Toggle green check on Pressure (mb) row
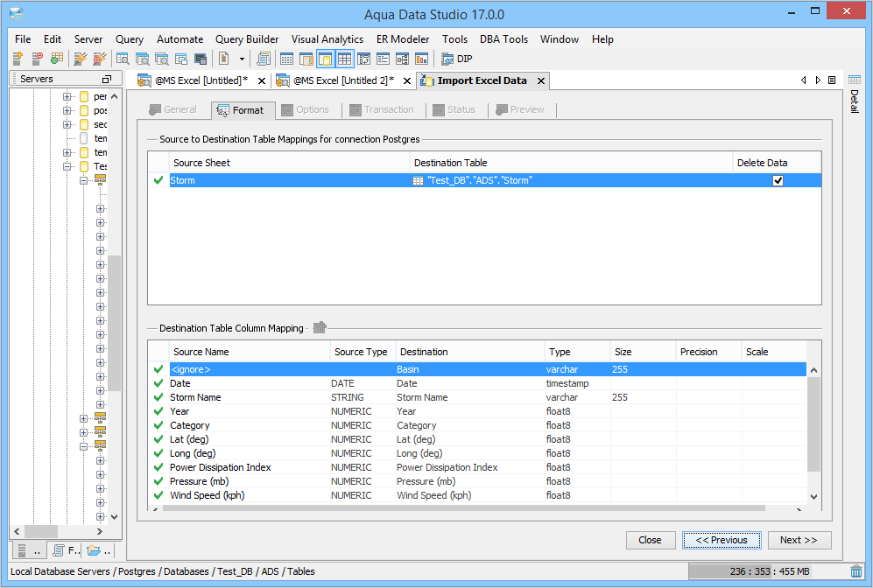 coord(158,481)
